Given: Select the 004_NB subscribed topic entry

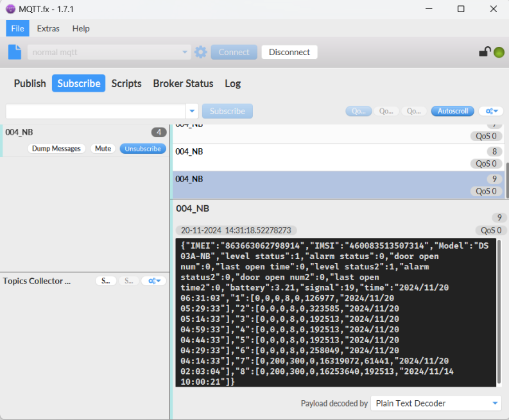Looking at the screenshot, I should tap(86, 140).
